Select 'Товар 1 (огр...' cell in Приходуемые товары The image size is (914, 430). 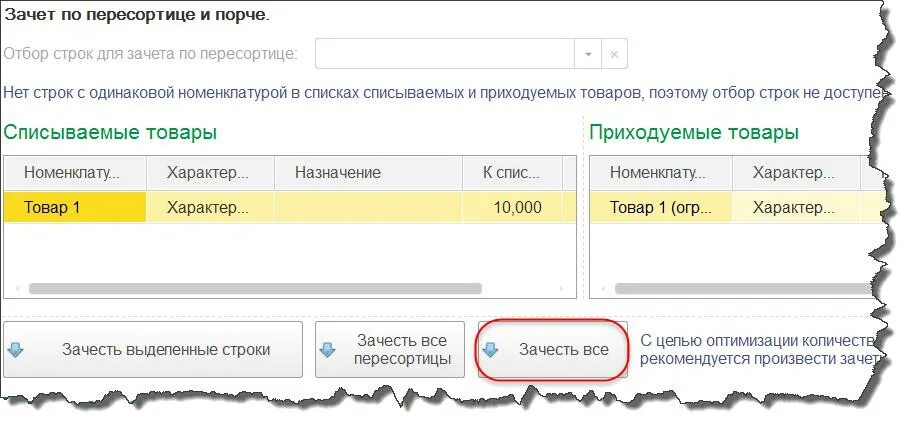(x=661, y=207)
